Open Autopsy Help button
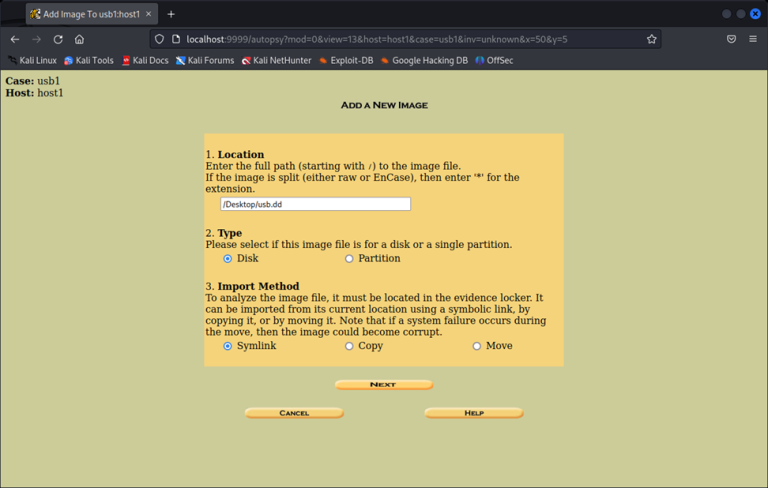Viewport: 768px width, 488px height. pos(474,413)
